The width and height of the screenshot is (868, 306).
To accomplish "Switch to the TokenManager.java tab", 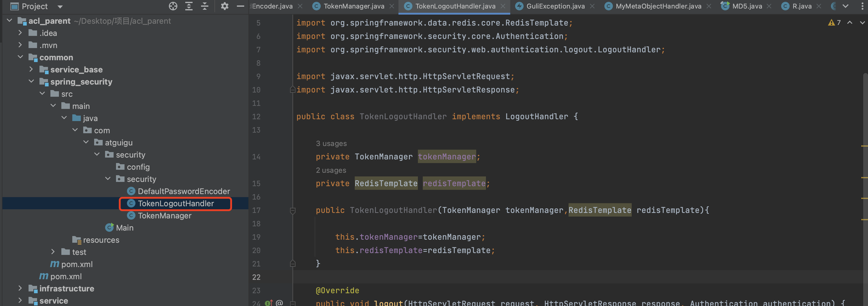I will [x=354, y=6].
